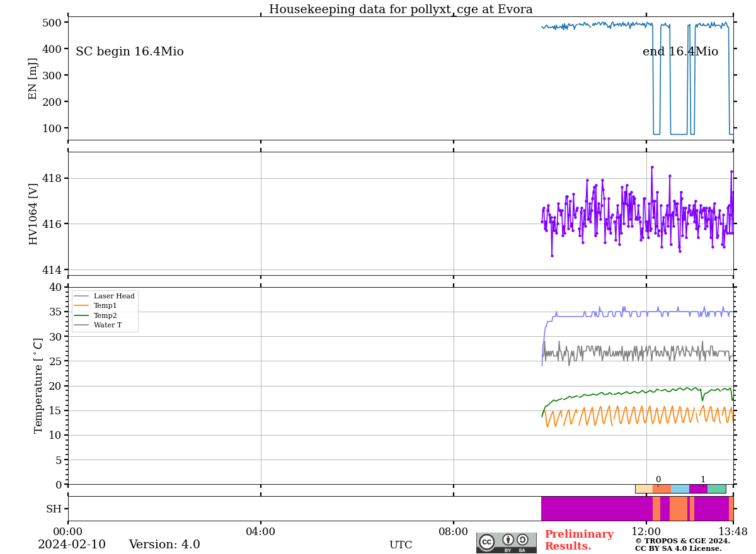Click the 'SH' row label
This screenshot has width=756, height=554.
(54, 509)
